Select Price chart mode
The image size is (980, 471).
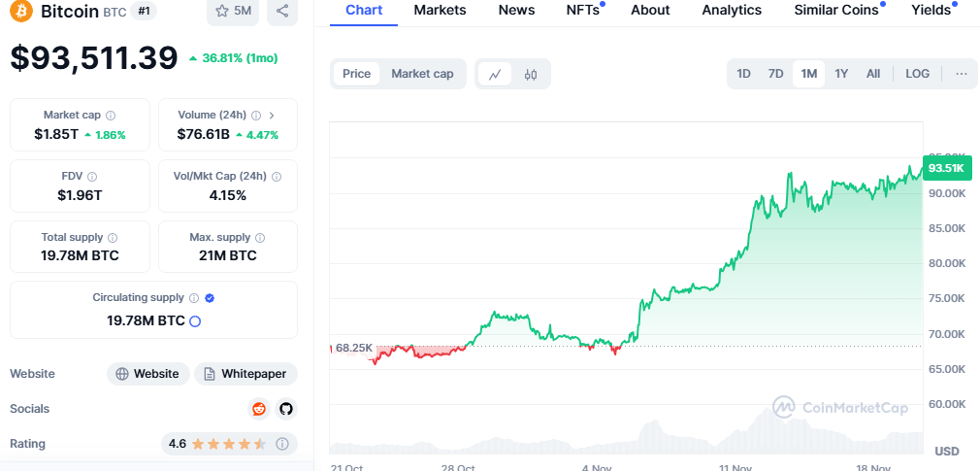click(x=356, y=74)
